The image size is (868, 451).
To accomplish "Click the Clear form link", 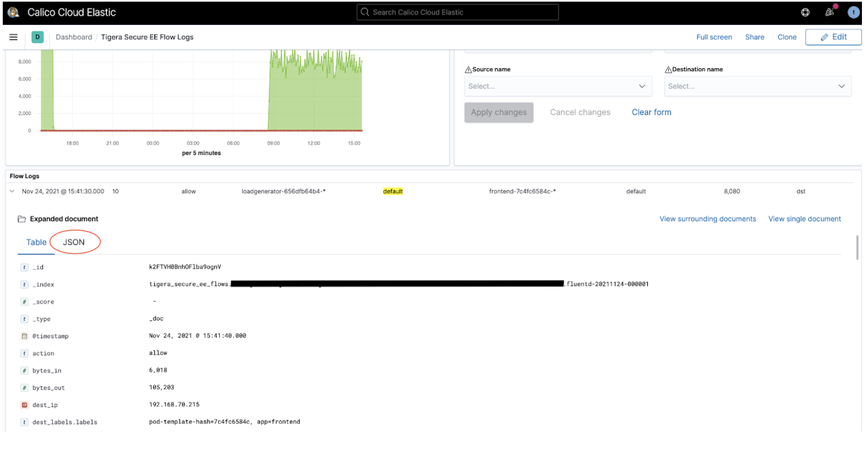I will 651,112.
